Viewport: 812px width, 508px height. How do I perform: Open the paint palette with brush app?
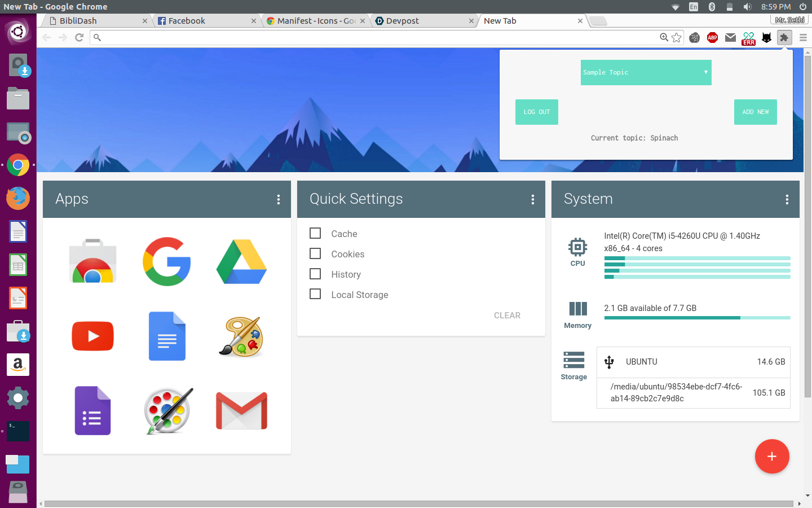(x=241, y=336)
